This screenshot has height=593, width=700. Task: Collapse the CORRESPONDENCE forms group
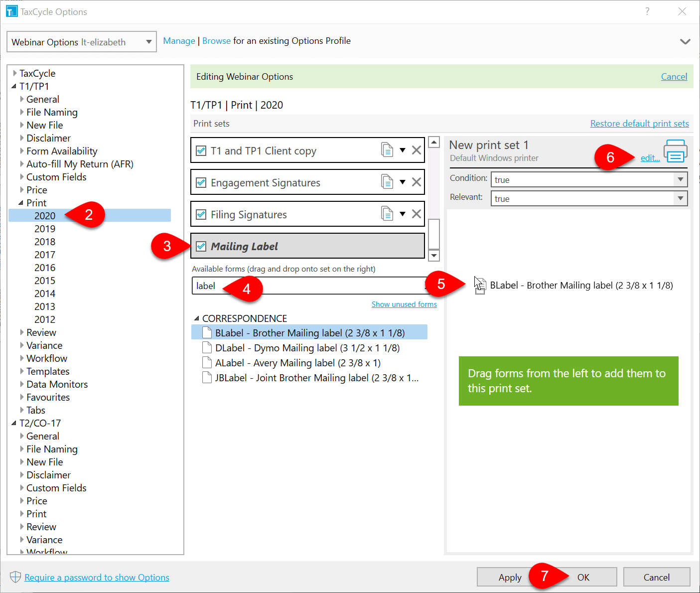(197, 318)
